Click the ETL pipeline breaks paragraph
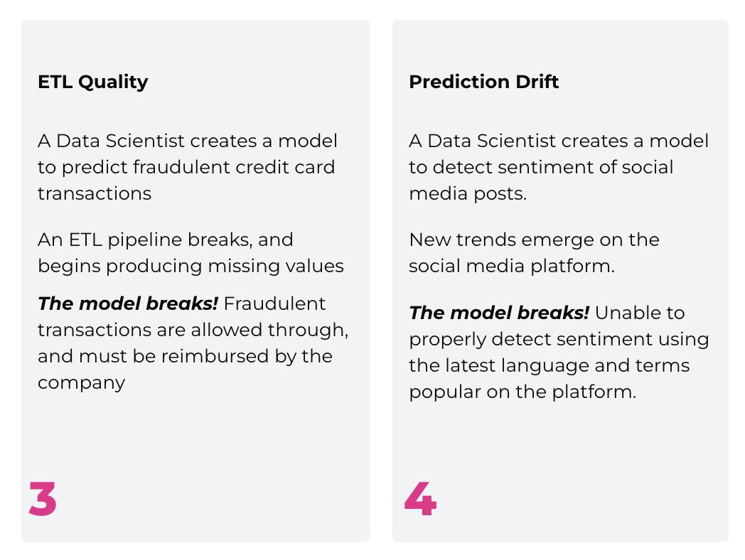The image size is (745, 560). (191, 253)
